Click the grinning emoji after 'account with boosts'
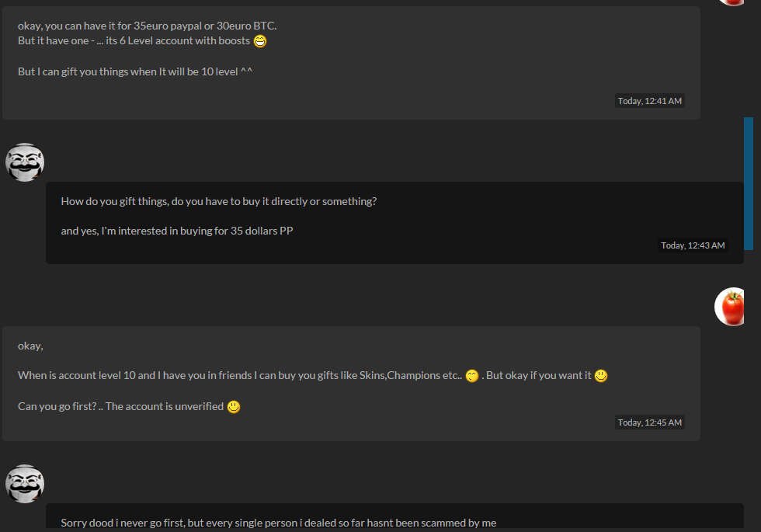The image size is (761, 532). (260, 41)
